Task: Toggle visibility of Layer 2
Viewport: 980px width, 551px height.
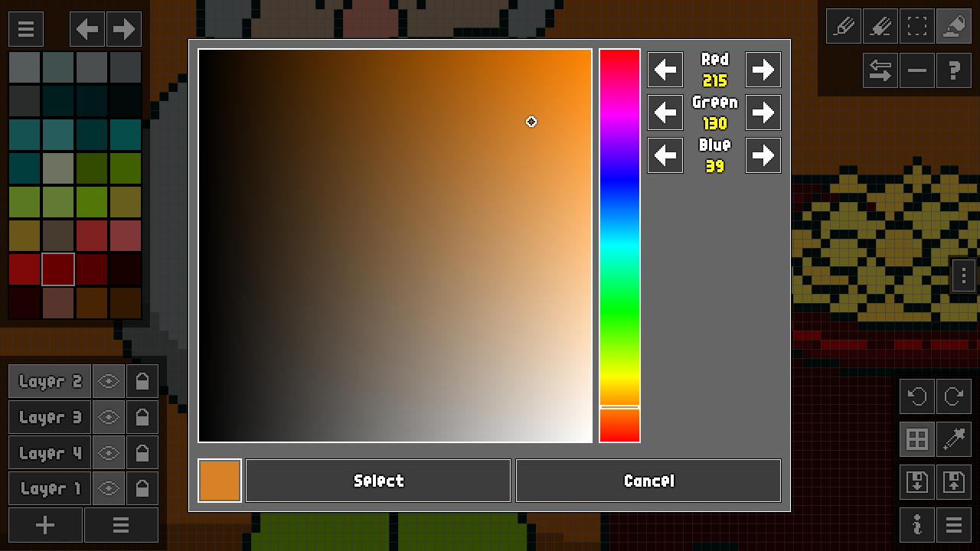Action: click(108, 380)
